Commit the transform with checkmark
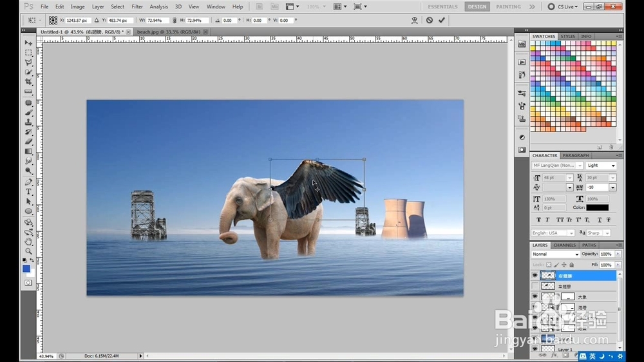644x362 pixels. pos(442,20)
